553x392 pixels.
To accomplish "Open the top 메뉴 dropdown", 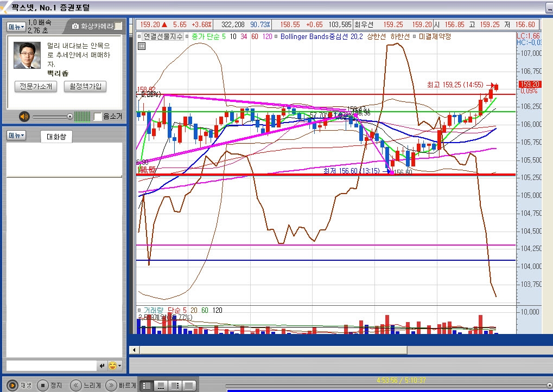I will [16, 27].
